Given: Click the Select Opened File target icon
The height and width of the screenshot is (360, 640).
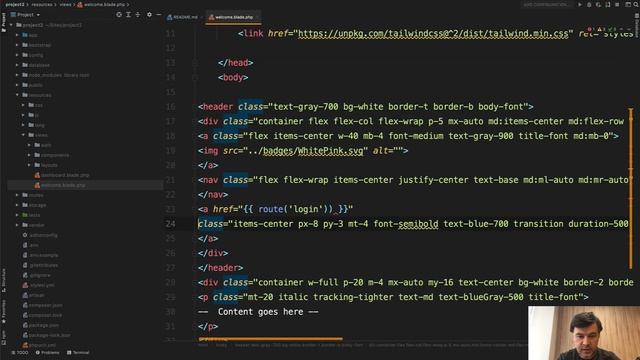Looking at the screenshot, I should pos(119,15).
